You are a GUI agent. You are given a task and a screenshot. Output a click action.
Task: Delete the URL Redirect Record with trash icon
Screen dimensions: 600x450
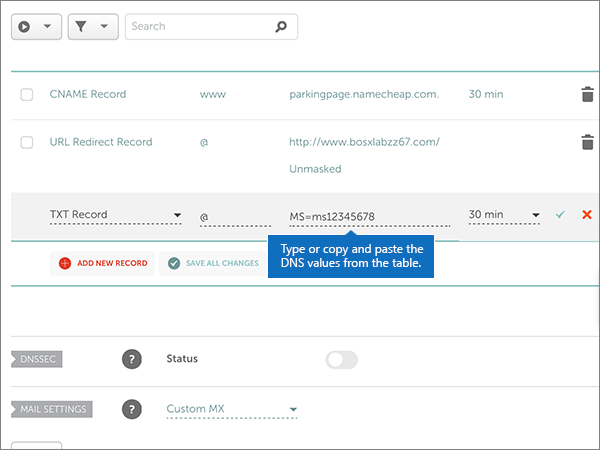tap(587, 143)
